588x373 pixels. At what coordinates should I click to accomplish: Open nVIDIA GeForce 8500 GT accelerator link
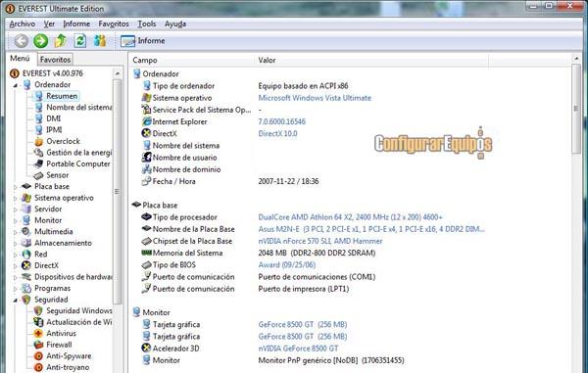(298, 349)
